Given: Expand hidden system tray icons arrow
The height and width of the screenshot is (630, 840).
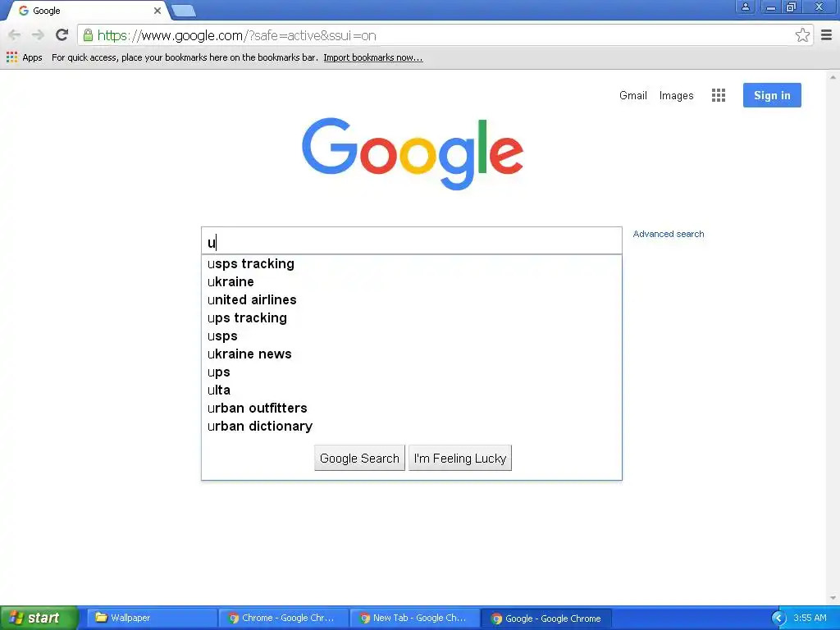Looking at the screenshot, I should pyautogui.click(x=779, y=619).
